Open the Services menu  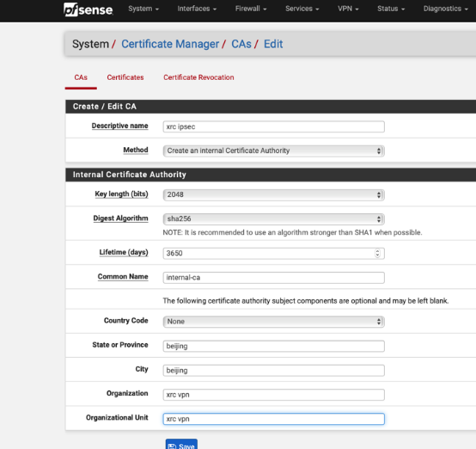click(x=302, y=9)
